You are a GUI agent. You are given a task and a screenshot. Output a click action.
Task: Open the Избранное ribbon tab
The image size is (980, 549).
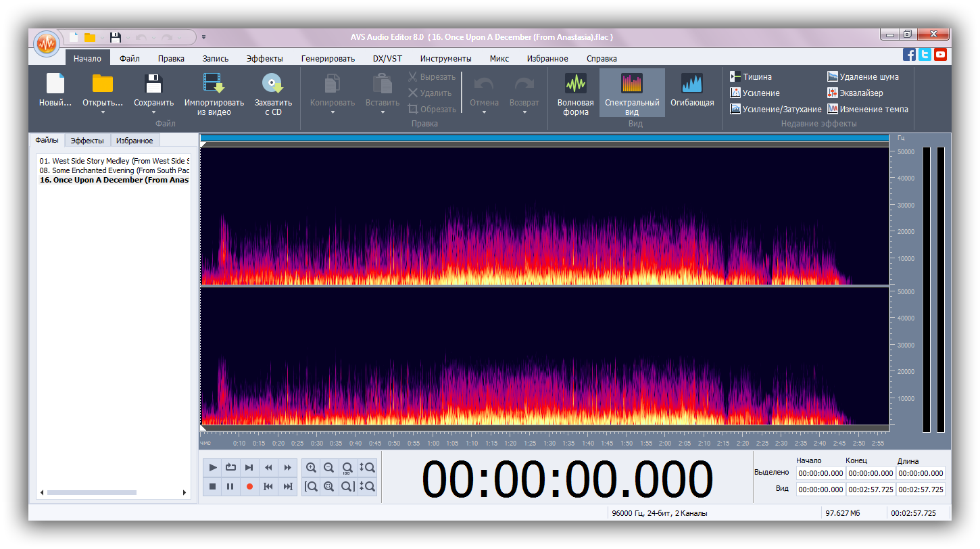547,59
